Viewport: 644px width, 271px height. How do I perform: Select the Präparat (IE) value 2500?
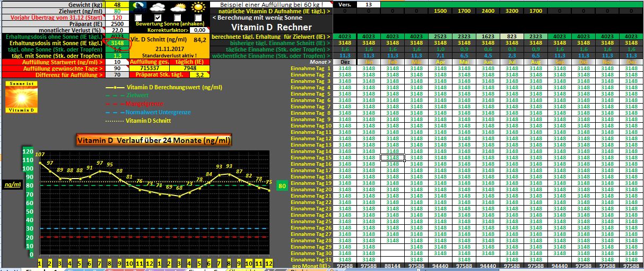click(117, 24)
